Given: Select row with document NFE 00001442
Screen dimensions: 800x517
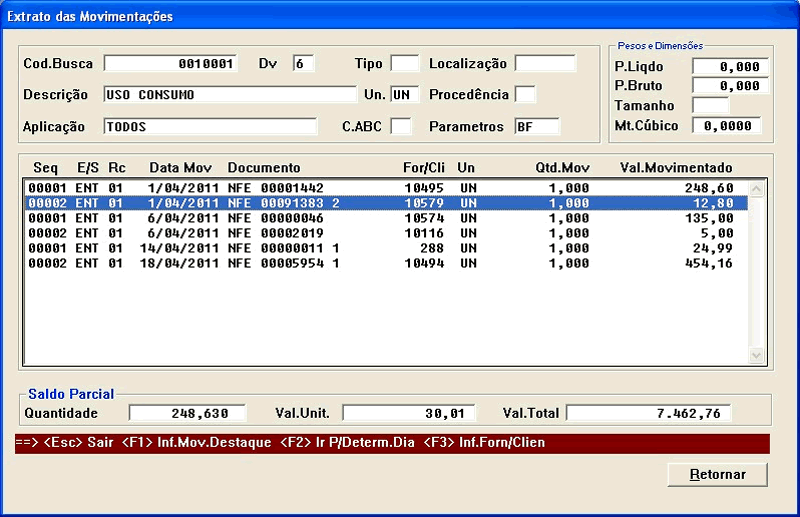Looking at the screenshot, I should coord(386,188).
